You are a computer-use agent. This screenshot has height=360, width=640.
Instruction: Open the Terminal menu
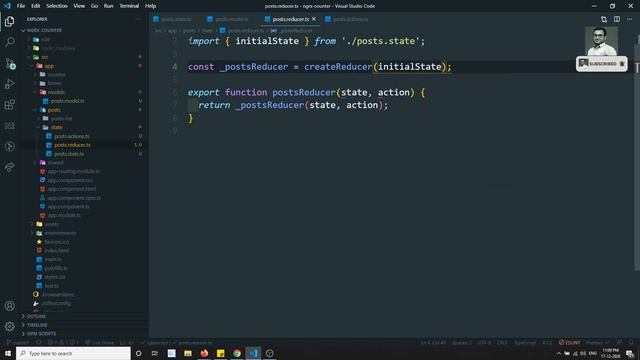click(x=129, y=6)
